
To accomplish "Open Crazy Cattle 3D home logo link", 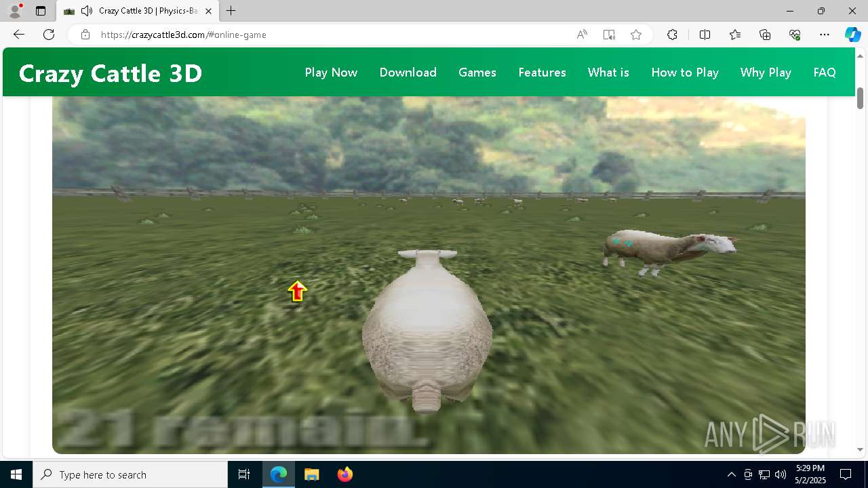I will 111,73.
